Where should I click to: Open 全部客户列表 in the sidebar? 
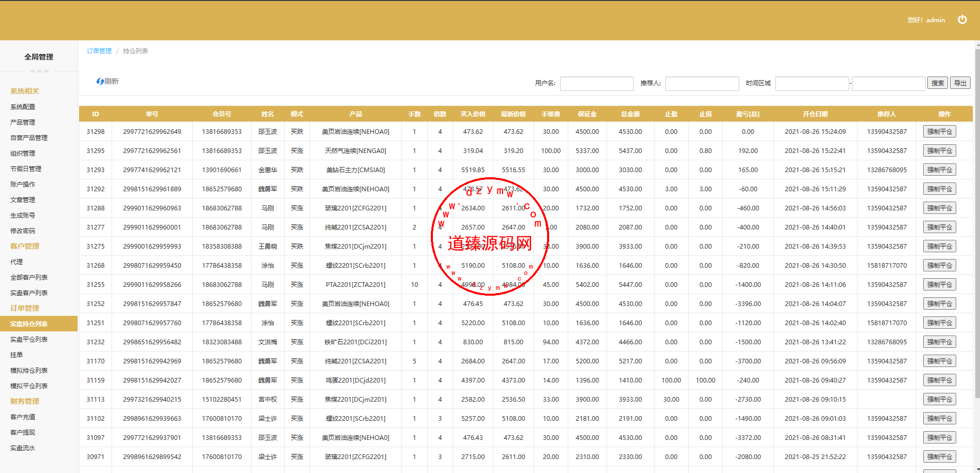[29, 278]
